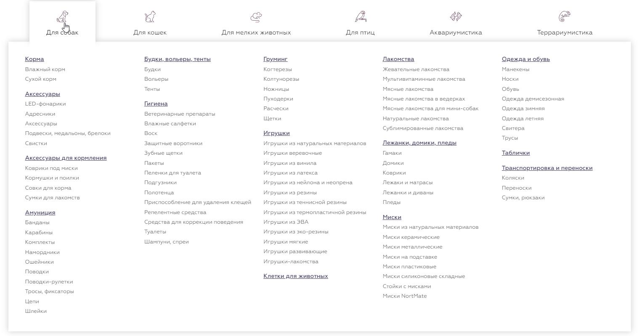Open the Груминг section heading
The width and height of the screenshot is (644, 336).
click(276, 59)
